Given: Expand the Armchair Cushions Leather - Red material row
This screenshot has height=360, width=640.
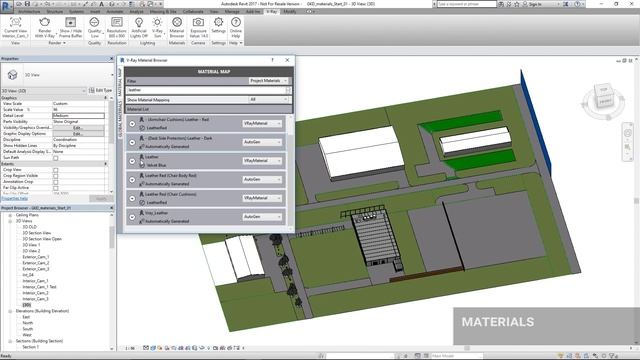Looking at the screenshot, I should pyautogui.click(x=132, y=124).
